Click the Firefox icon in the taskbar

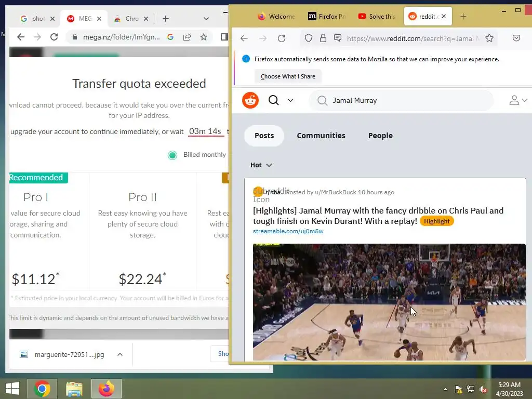106,389
